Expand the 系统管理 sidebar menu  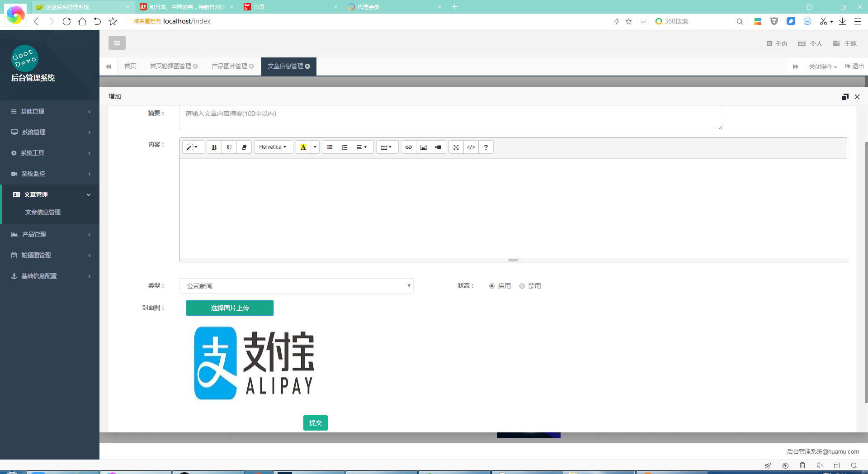point(50,132)
